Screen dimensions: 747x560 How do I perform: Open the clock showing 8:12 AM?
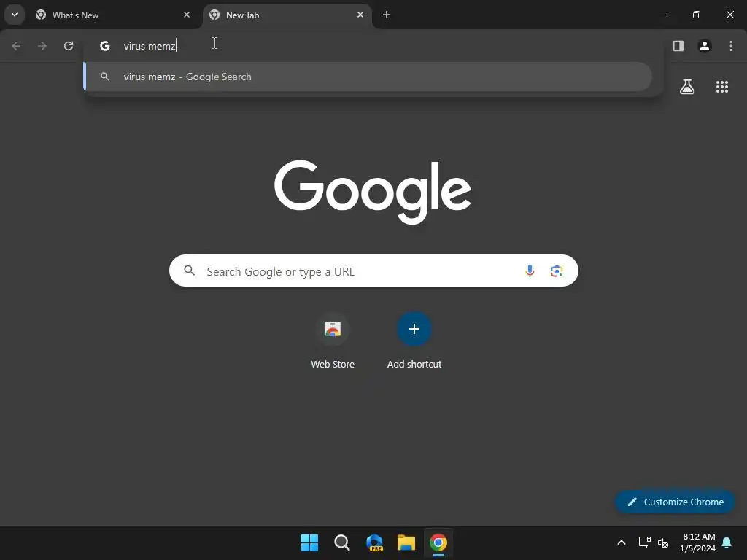(x=698, y=542)
